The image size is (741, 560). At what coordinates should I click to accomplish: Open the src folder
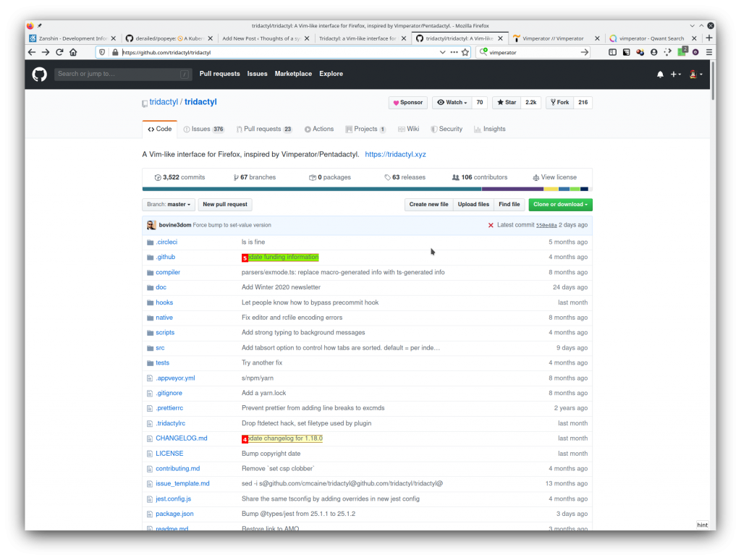coord(160,348)
